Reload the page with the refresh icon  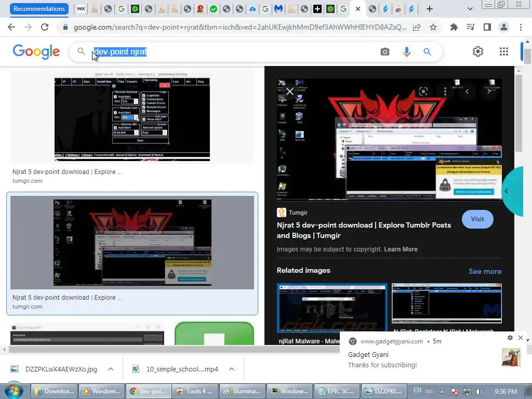point(45,27)
